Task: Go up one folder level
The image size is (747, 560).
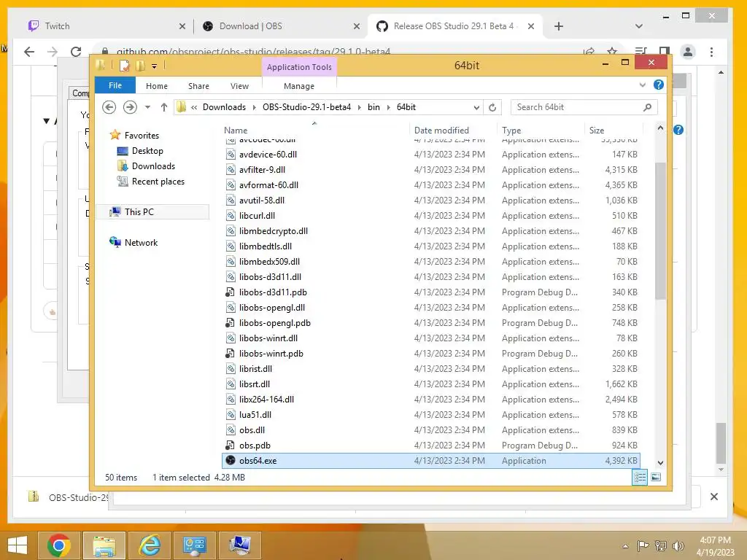Action: coord(164,107)
